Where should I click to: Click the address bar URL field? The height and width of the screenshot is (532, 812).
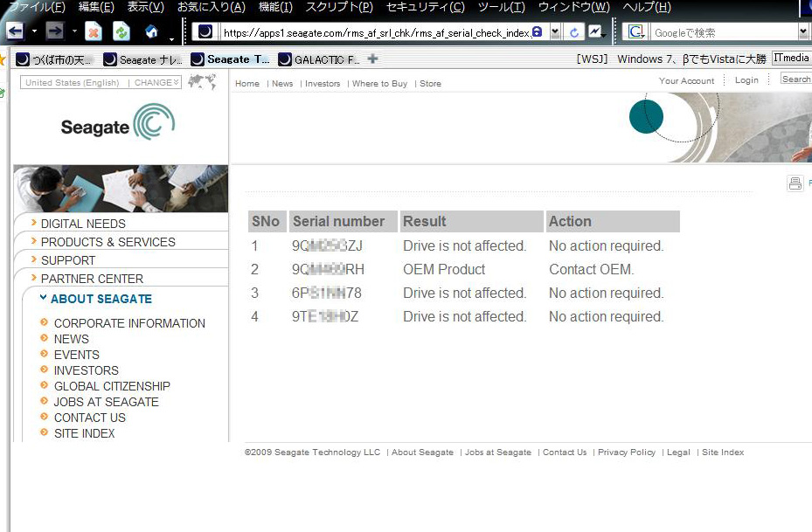coord(377,32)
